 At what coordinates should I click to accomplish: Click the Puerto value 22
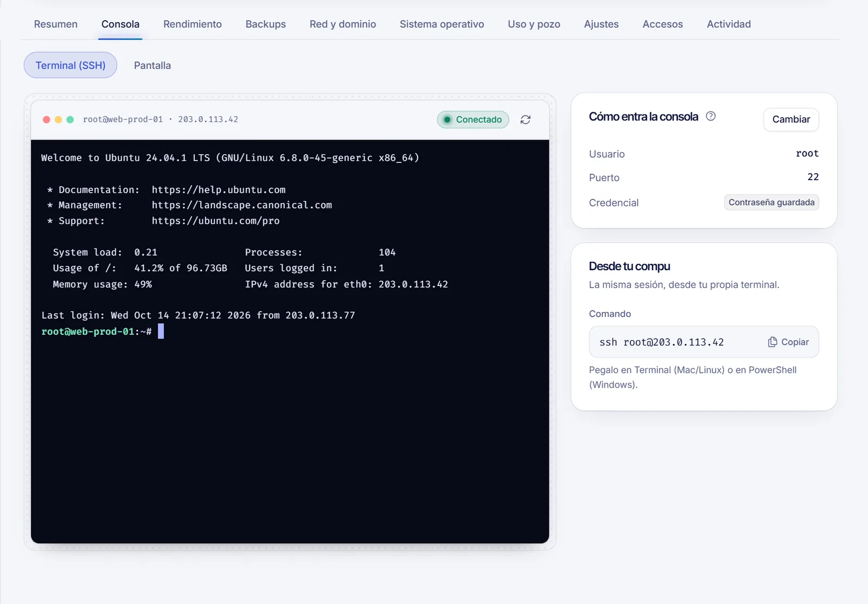click(x=813, y=177)
